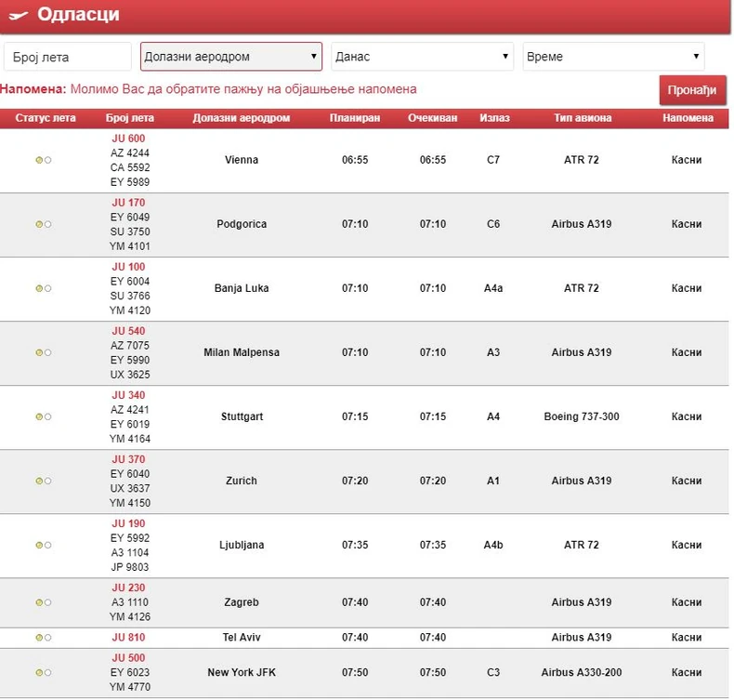This screenshot has width=734, height=700.
Task: Open the Долазни аеродром dropdown
Action: point(231,57)
